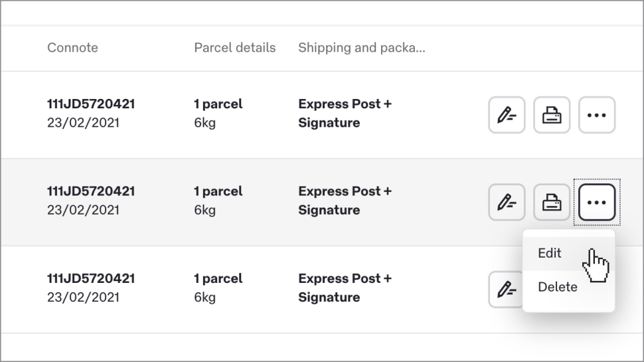Click Express Post + Signature in the highlighted row

(x=345, y=201)
